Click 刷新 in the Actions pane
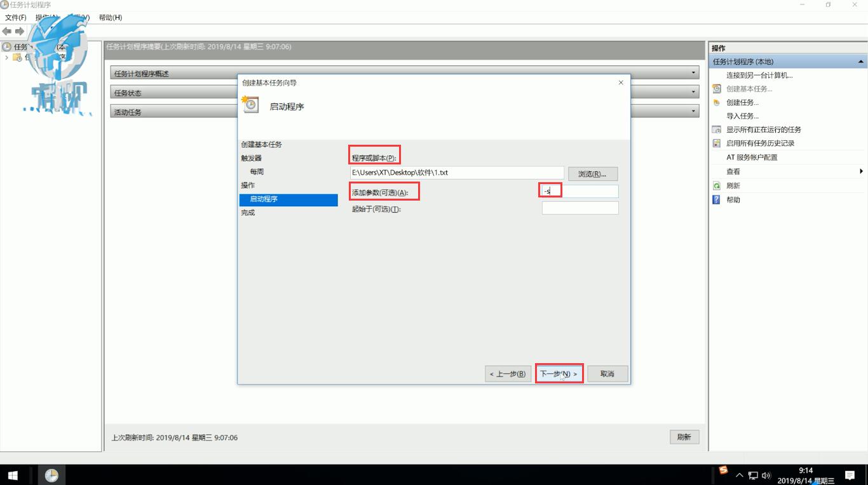868x485 pixels. [733, 186]
